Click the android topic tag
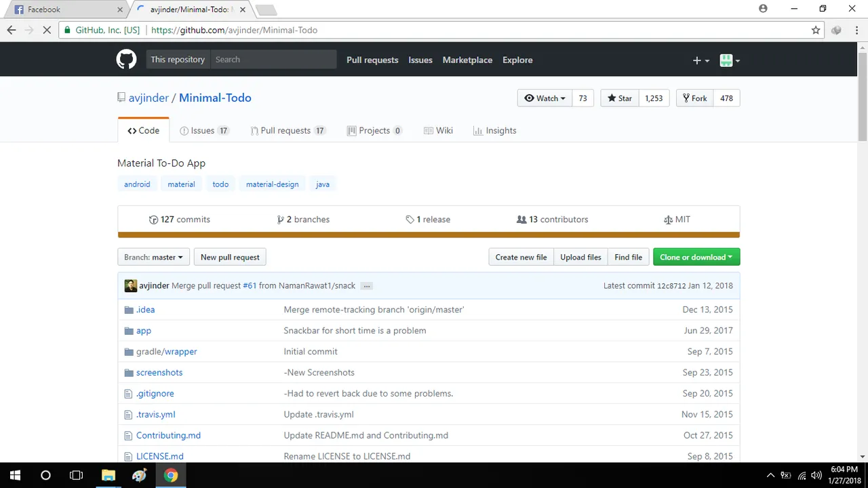The image size is (868, 488). click(137, 184)
